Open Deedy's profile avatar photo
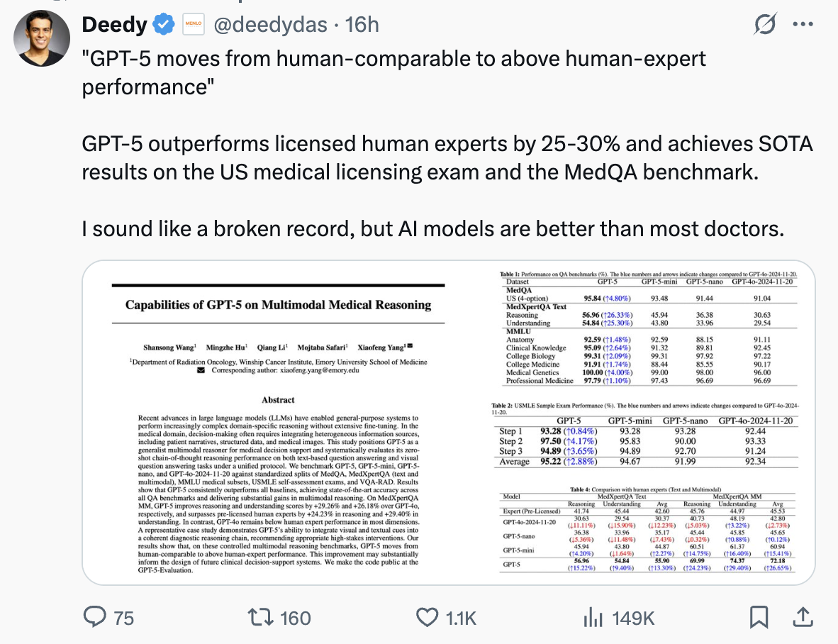Screen dimensions: 838x644 (x=42, y=38)
